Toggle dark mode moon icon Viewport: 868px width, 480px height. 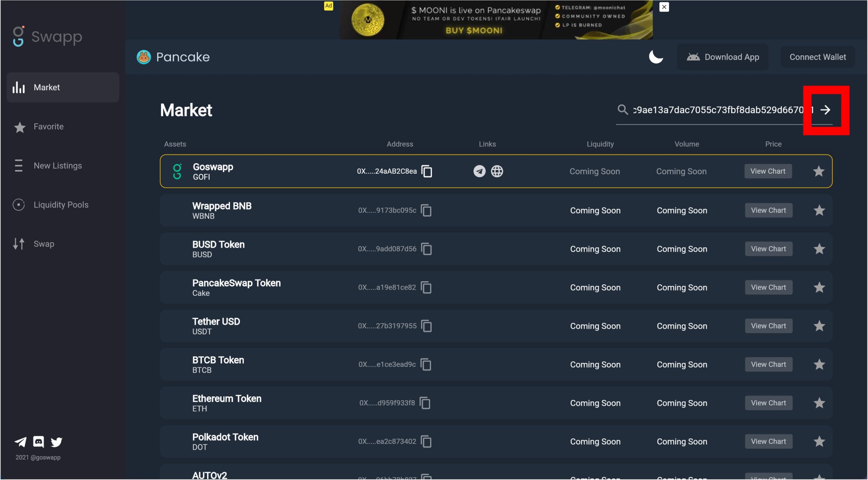point(656,57)
